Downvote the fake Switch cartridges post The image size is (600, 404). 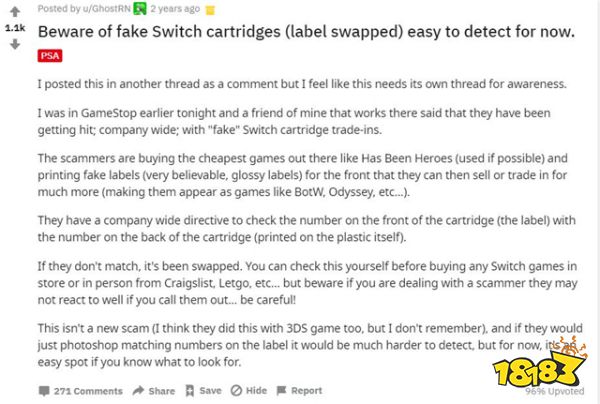coord(16,45)
